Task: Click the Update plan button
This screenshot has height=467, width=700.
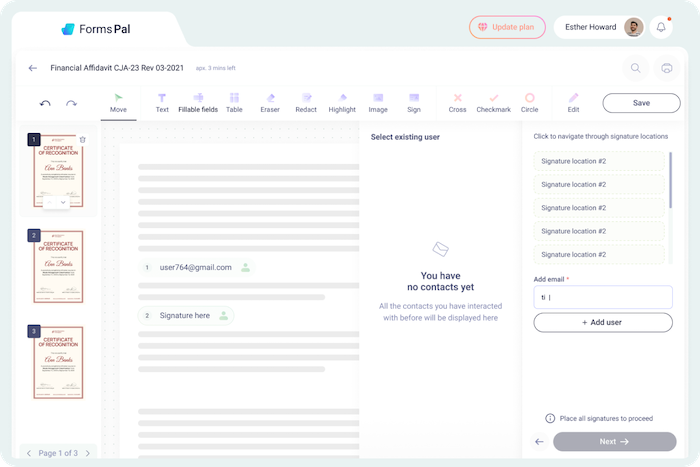Action: [507, 27]
